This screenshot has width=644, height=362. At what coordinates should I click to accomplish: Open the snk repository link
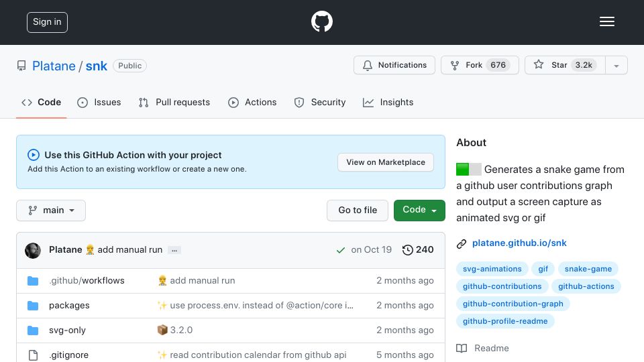[96, 66]
